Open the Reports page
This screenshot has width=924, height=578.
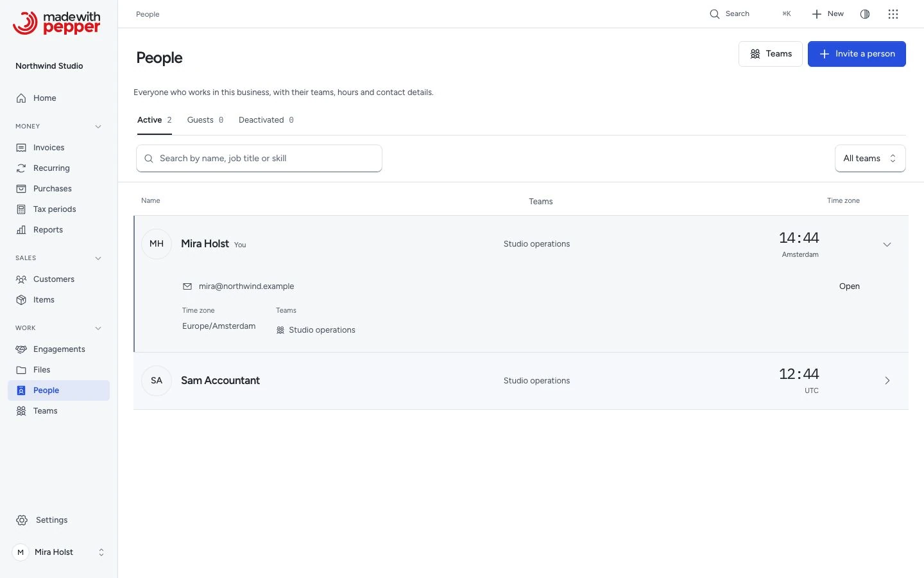point(58,230)
